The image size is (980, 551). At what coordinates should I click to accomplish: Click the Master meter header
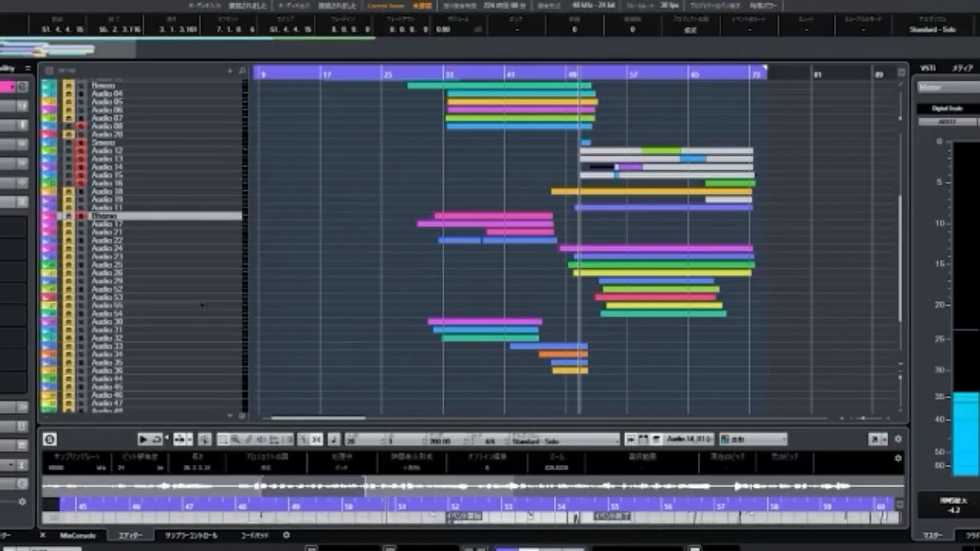point(948,87)
